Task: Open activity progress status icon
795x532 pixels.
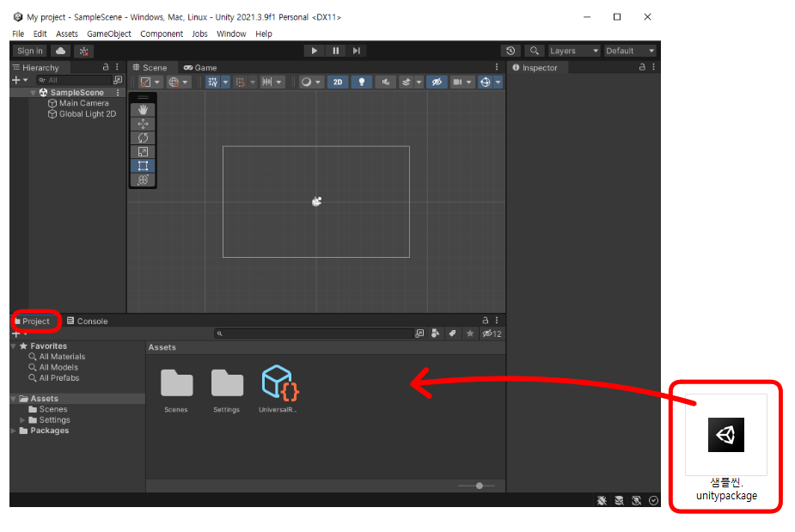Action: tap(653, 500)
